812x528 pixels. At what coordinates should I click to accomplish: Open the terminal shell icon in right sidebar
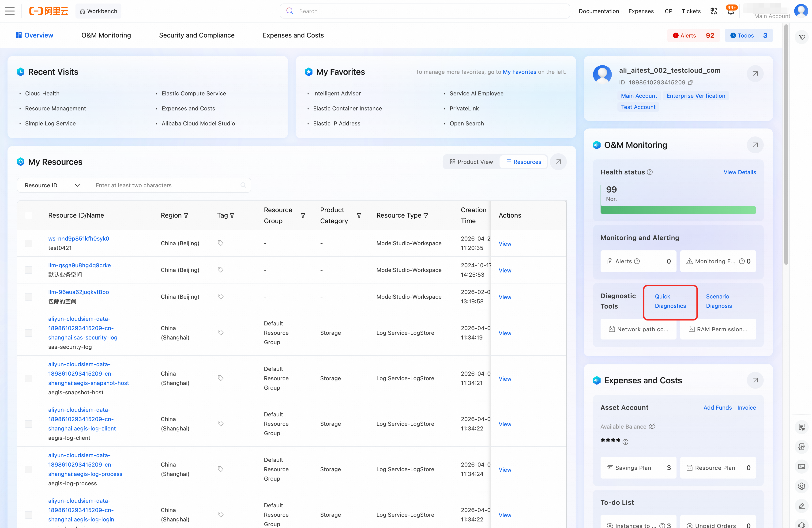pos(802,467)
